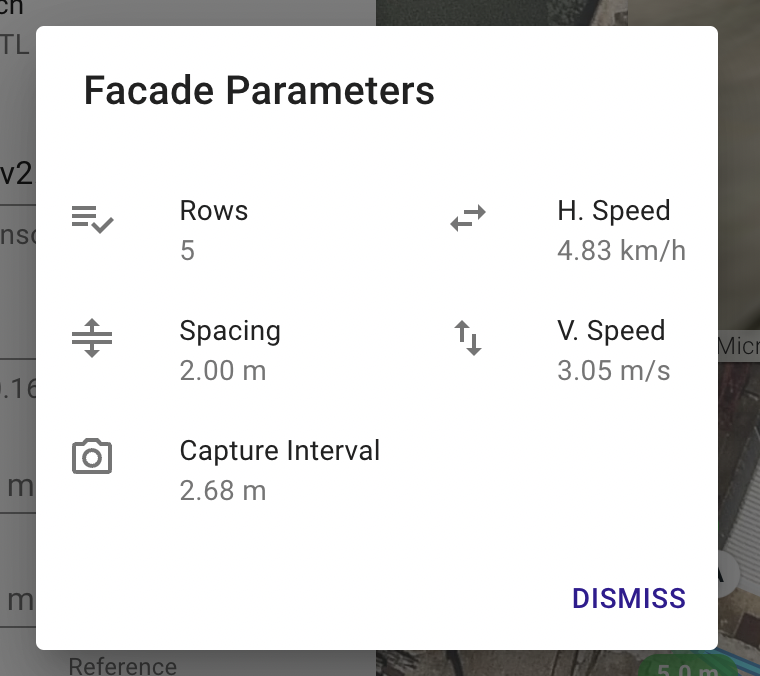Click the V. Speed vertical arrows icon
The width and height of the screenshot is (760, 676).
click(x=468, y=338)
